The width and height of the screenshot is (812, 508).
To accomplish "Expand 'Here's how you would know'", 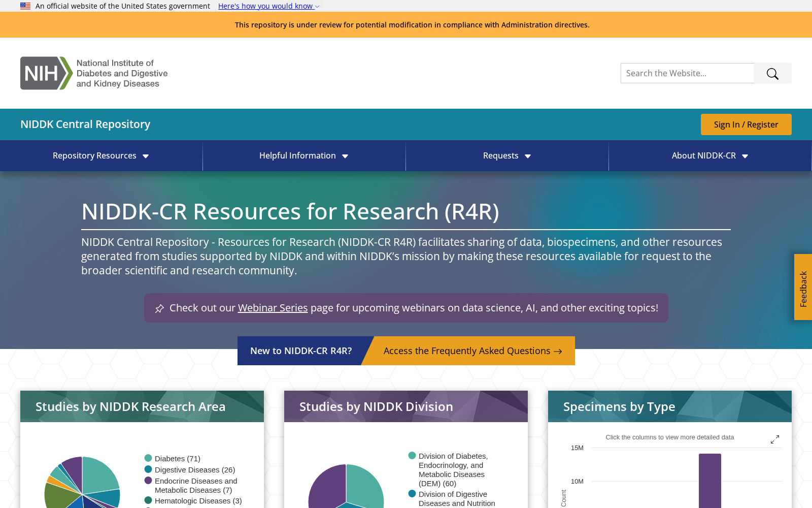I will [x=268, y=6].
